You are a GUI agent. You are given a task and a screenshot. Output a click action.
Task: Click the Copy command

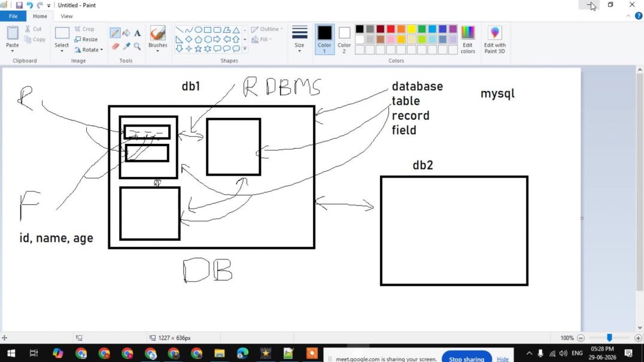pyautogui.click(x=35, y=40)
